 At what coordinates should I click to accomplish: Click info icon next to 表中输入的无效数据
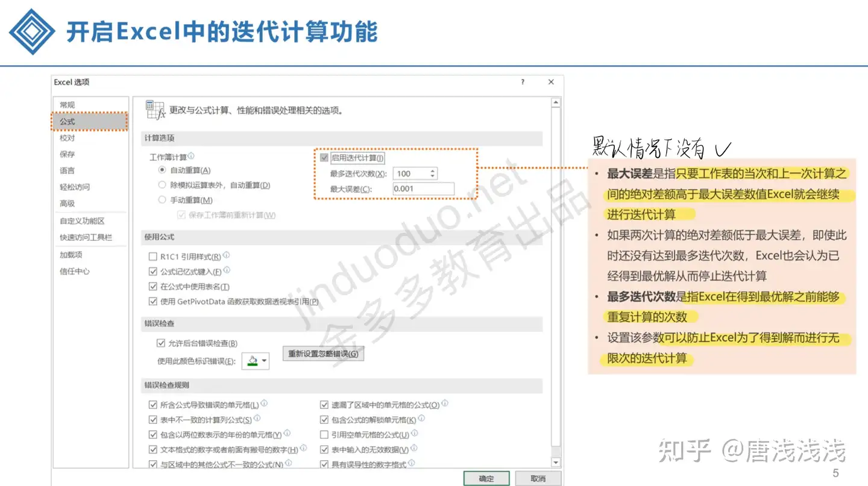pos(414,448)
